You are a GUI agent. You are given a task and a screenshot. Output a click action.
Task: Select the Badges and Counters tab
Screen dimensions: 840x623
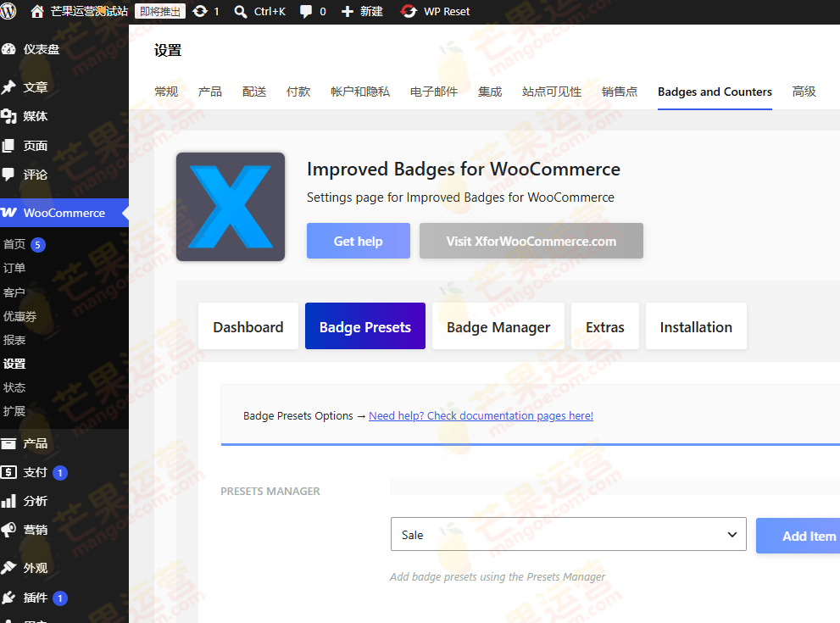pos(715,92)
